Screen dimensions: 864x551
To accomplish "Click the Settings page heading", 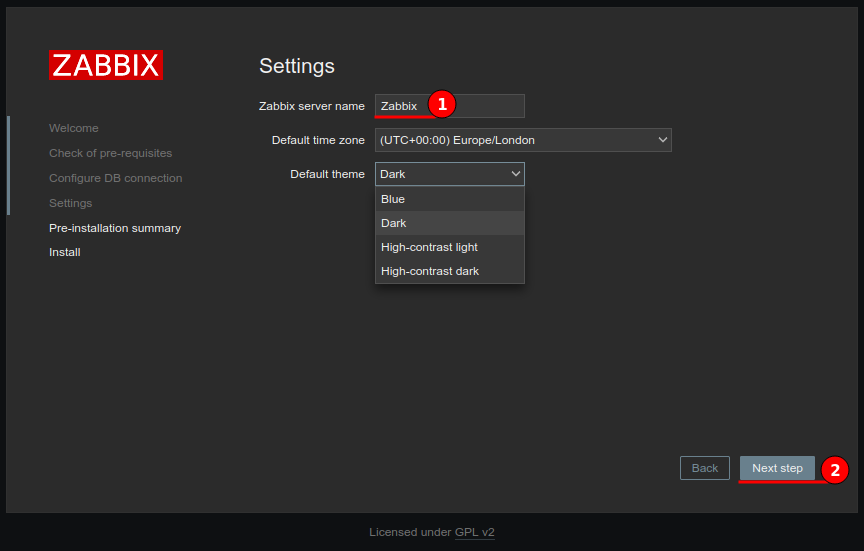I will [297, 66].
